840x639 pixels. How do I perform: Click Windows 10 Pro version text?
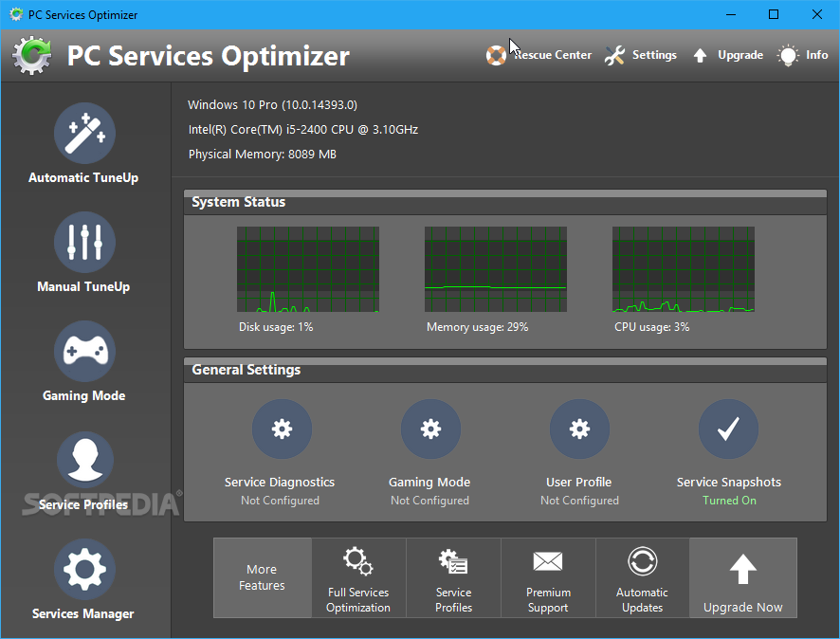click(x=273, y=105)
